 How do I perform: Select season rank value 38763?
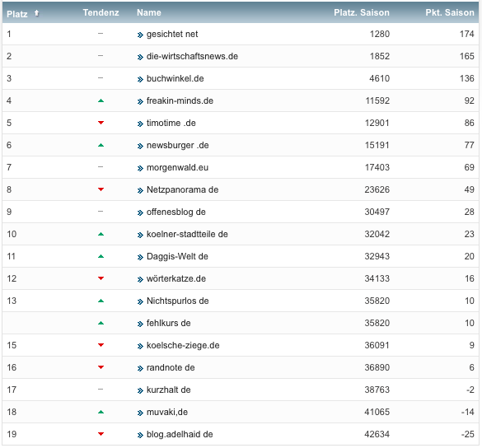(377, 390)
